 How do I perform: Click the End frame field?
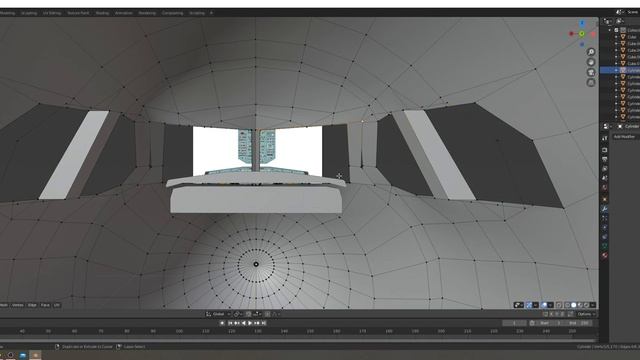578,323
